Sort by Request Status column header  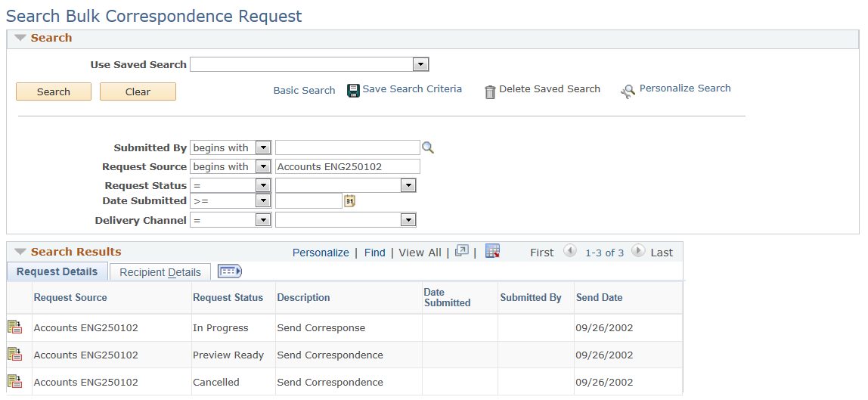click(x=228, y=297)
